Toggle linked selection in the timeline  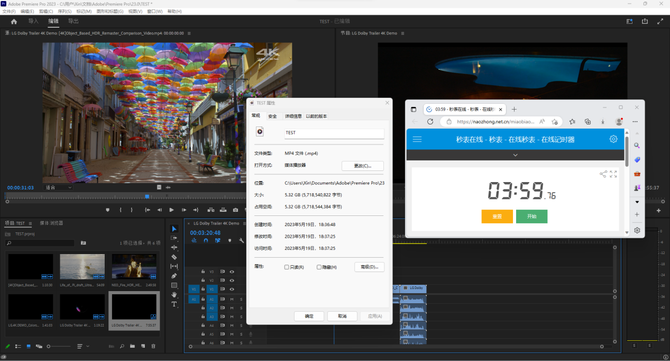217,241
